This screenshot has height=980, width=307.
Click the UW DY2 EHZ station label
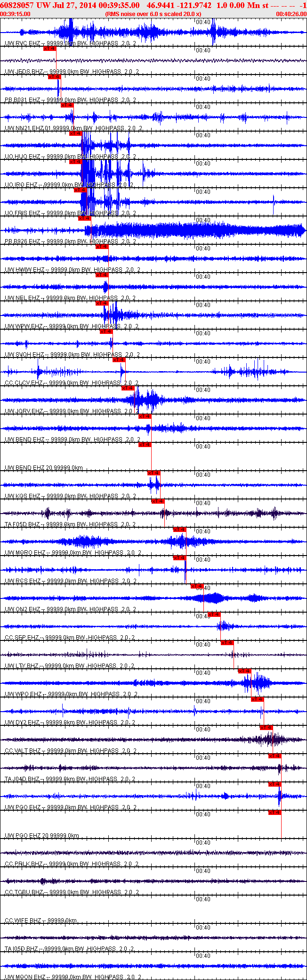coord(71,723)
